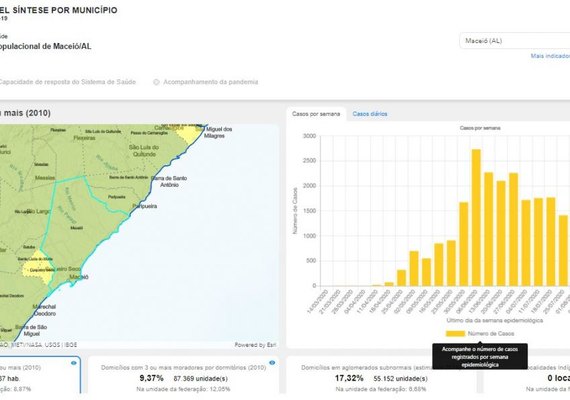
Task: Click the Messias label on the map
Action: pos(45,178)
